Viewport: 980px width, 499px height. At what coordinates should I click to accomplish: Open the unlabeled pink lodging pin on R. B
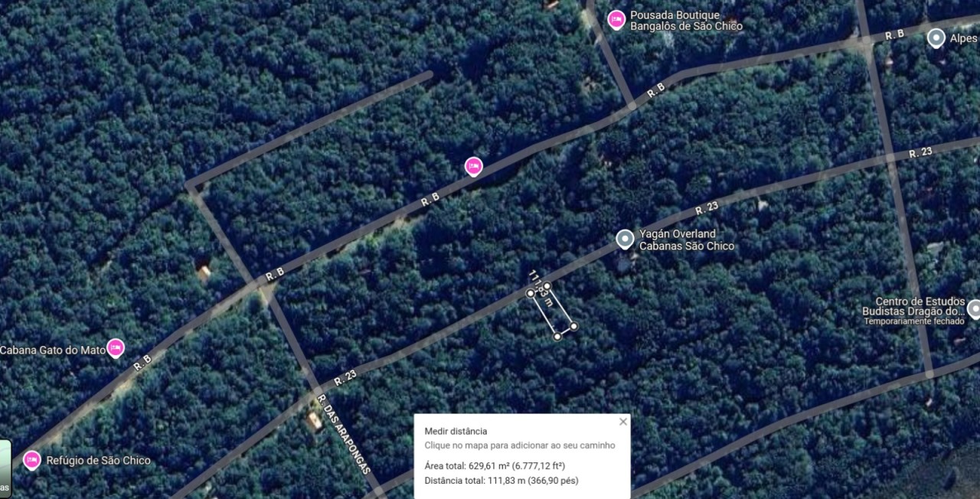tap(474, 166)
